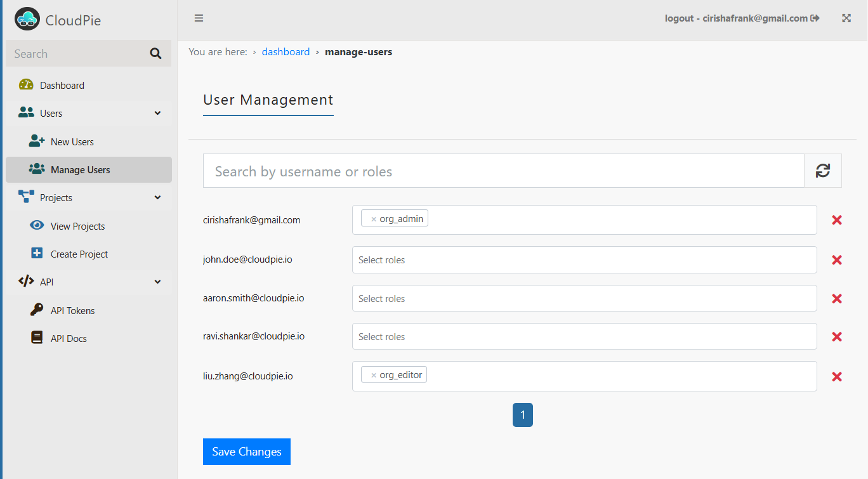Image resolution: width=868 pixels, height=479 pixels.
Task: Remove org_admin role tag
Action: (374, 219)
